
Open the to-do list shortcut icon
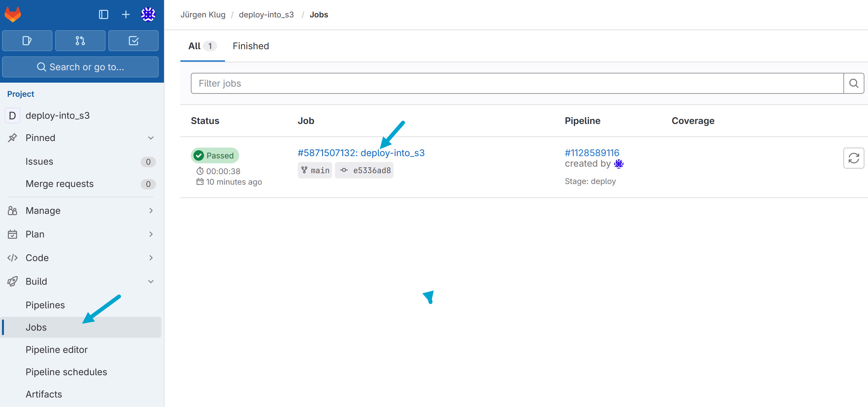(x=133, y=41)
